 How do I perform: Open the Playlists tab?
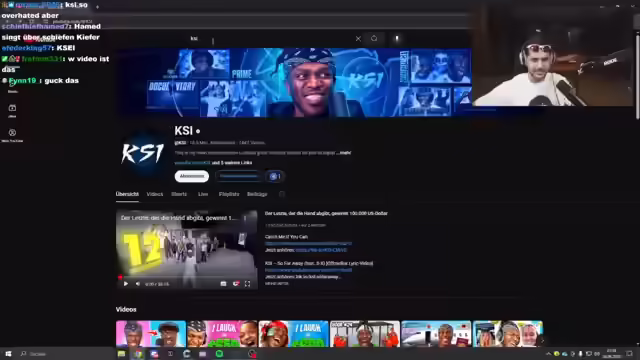pyautogui.click(x=229, y=194)
